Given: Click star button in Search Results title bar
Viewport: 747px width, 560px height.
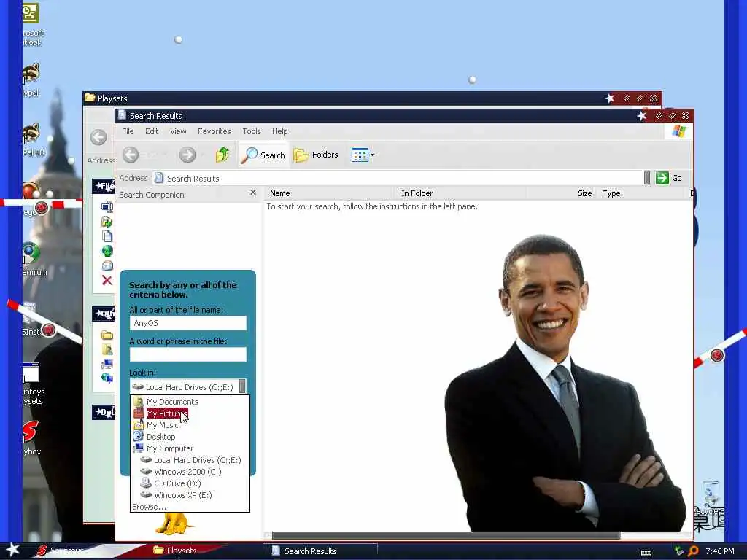Looking at the screenshot, I should [642, 116].
